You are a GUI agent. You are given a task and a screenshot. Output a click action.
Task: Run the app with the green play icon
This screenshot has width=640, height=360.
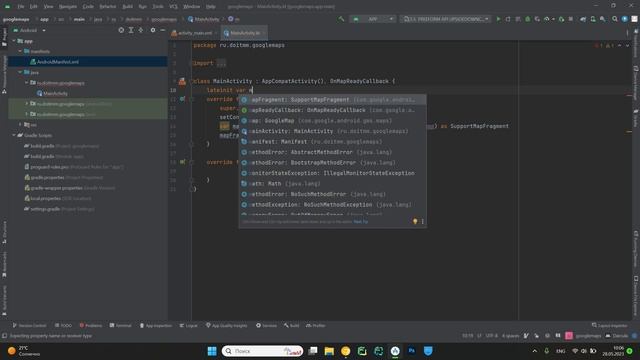pyautogui.click(x=498, y=19)
